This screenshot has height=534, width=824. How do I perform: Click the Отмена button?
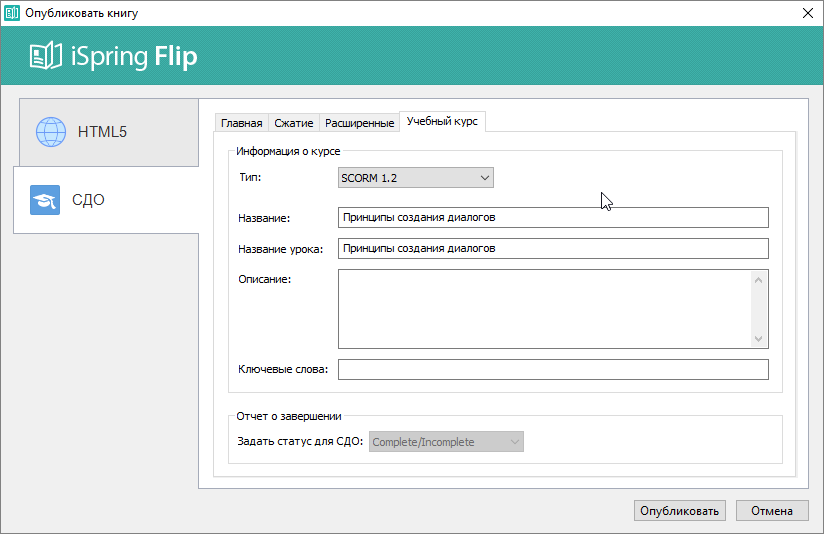[772, 511]
